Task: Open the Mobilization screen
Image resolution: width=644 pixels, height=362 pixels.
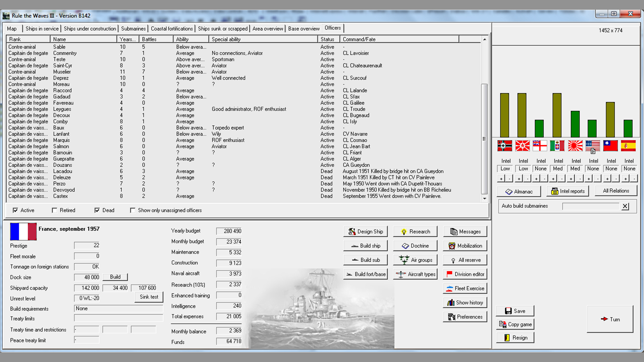Action: coord(465,246)
